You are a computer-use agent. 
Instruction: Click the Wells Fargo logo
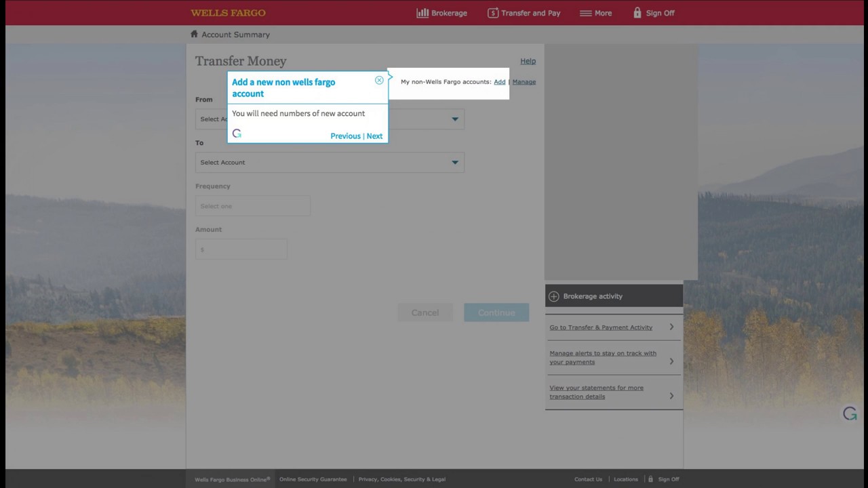pos(228,13)
